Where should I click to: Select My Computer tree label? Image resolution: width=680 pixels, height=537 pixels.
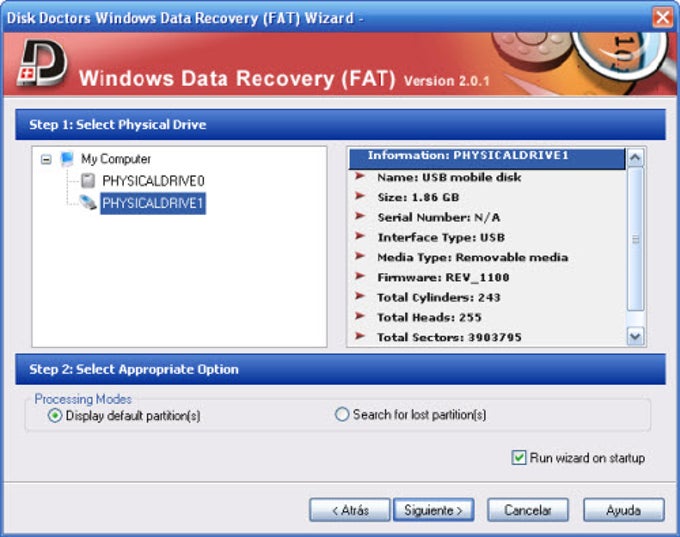(116, 159)
